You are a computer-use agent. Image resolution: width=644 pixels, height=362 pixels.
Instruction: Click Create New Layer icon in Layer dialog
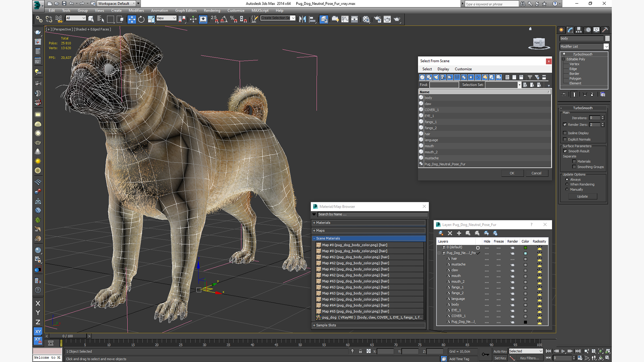[441, 233]
